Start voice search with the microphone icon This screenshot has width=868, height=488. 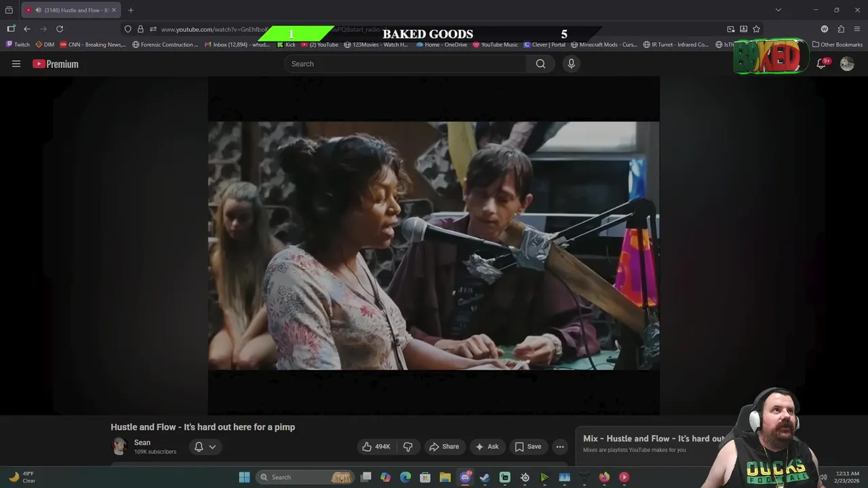[571, 64]
